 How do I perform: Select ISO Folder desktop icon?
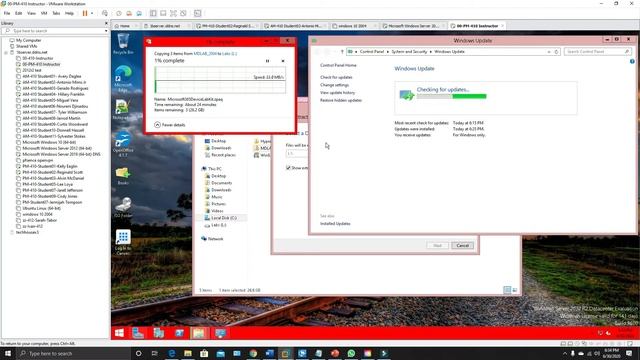[123, 207]
